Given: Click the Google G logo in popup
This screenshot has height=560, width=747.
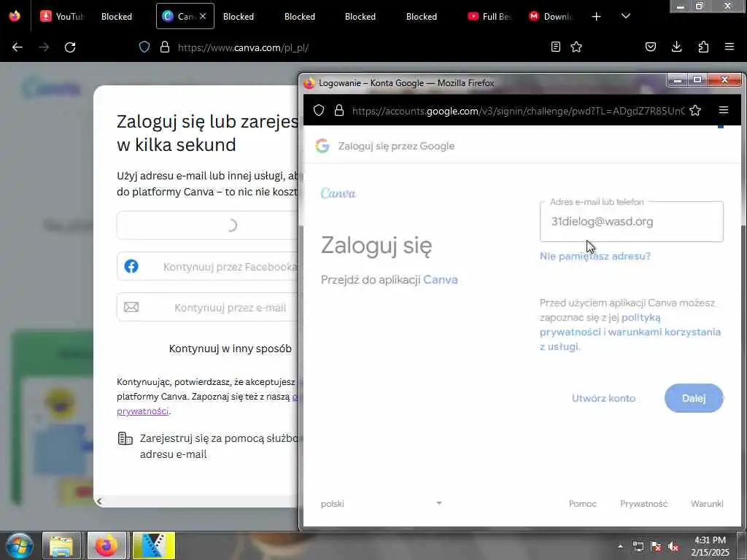Looking at the screenshot, I should pyautogui.click(x=322, y=146).
